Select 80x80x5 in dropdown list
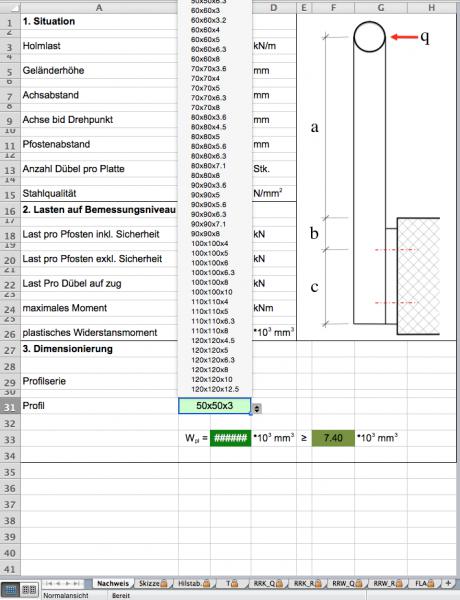The height and width of the screenshot is (600, 460). pyautogui.click(x=206, y=137)
